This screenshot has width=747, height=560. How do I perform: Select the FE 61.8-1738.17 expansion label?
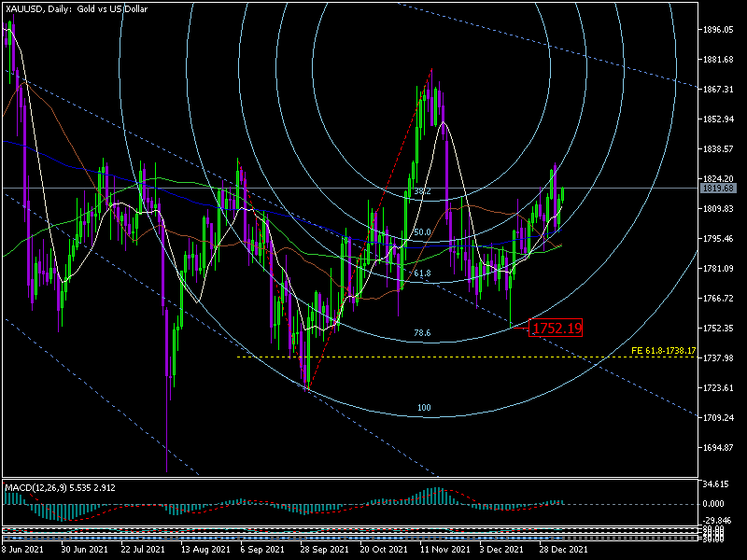[x=665, y=351]
